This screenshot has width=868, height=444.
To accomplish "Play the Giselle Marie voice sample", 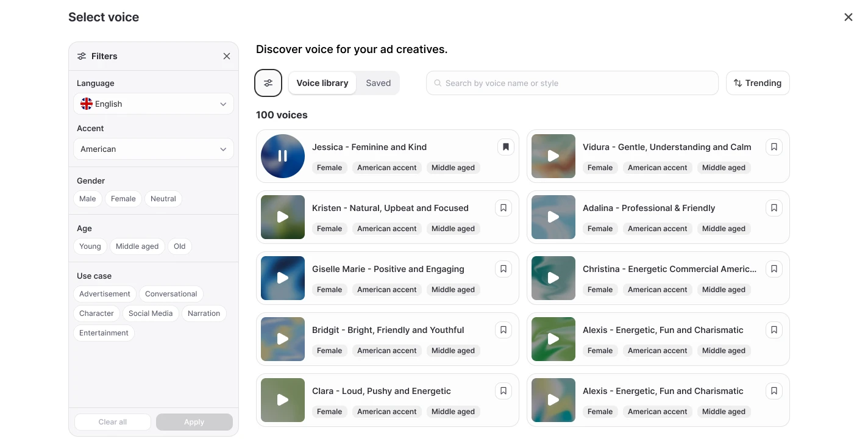I will tap(283, 278).
